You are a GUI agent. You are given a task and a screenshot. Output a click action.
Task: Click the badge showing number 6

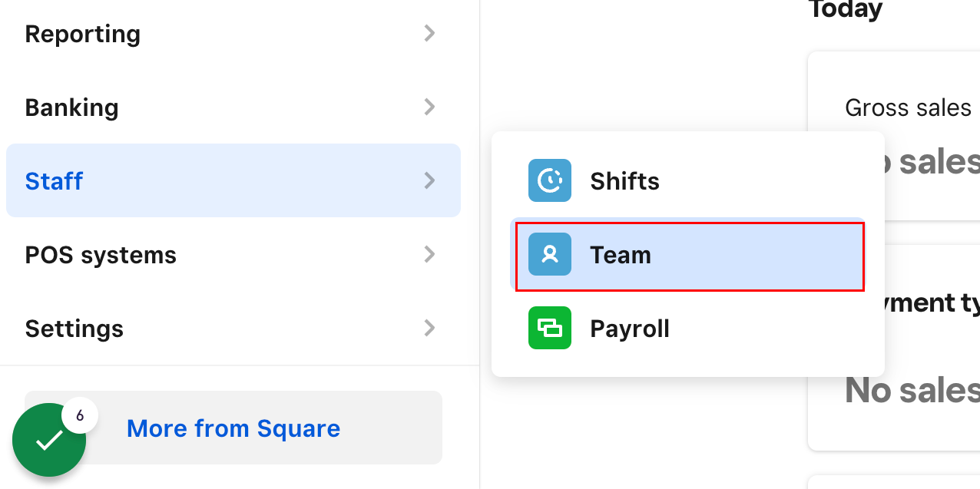pos(80,415)
